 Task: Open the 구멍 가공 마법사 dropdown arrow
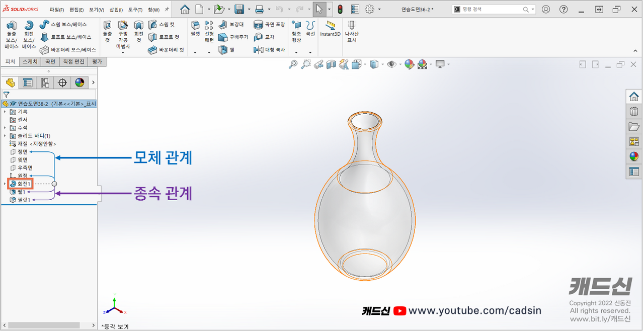point(123,52)
